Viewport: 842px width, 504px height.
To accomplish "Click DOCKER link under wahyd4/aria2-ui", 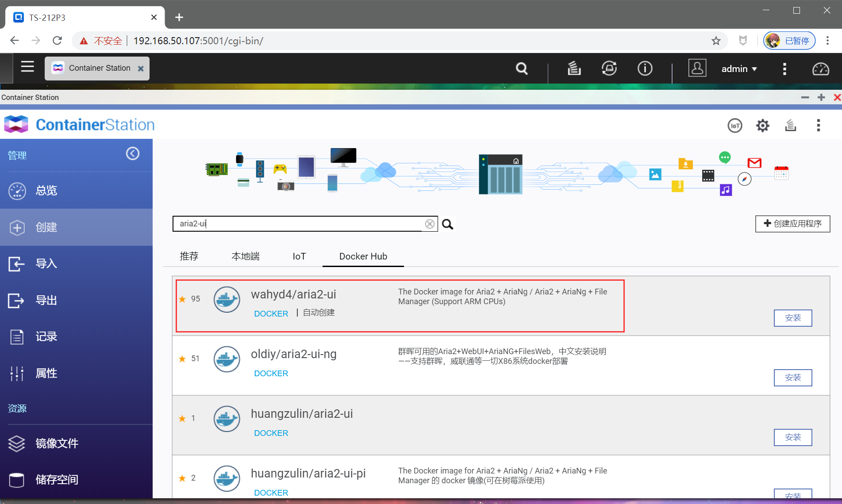I will coord(271,313).
